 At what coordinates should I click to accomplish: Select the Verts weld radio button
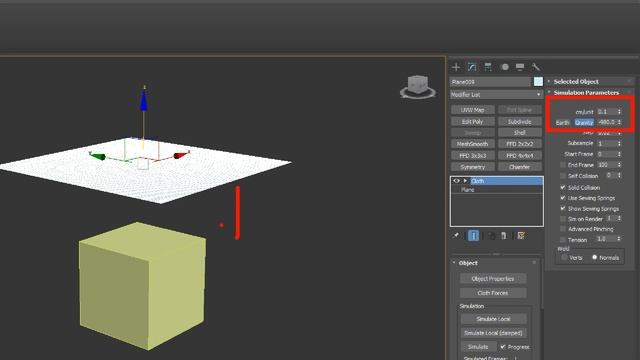pyautogui.click(x=564, y=258)
